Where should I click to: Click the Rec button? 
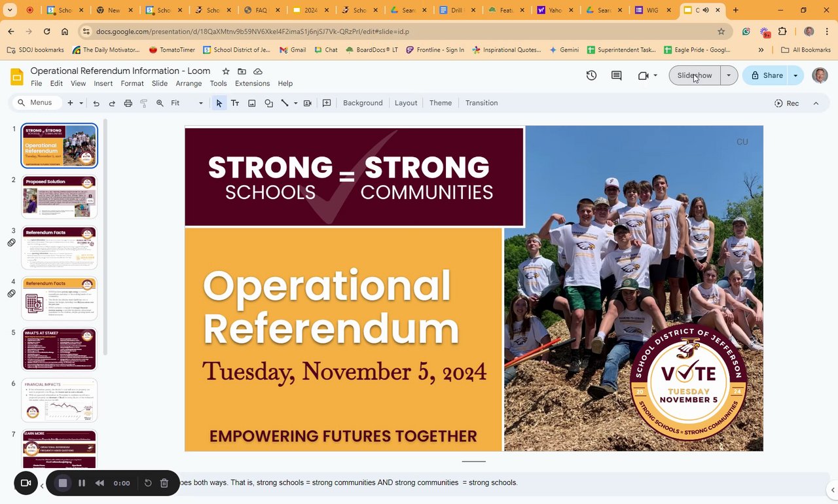coord(786,103)
